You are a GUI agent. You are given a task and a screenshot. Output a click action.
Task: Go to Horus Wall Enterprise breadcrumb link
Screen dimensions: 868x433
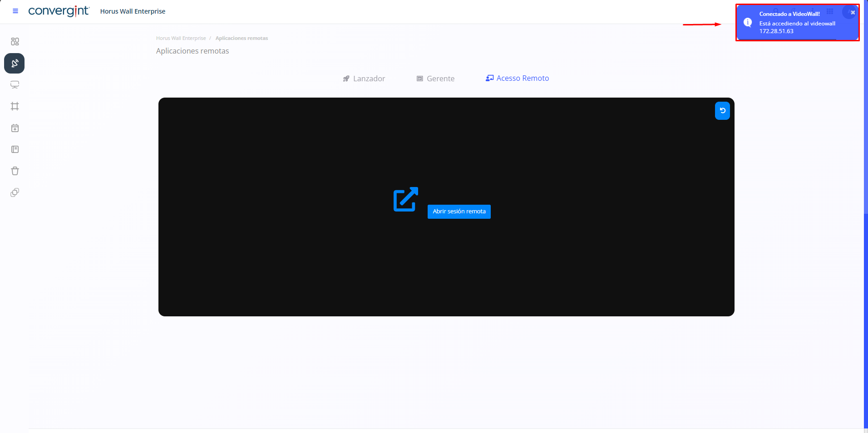click(x=181, y=38)
